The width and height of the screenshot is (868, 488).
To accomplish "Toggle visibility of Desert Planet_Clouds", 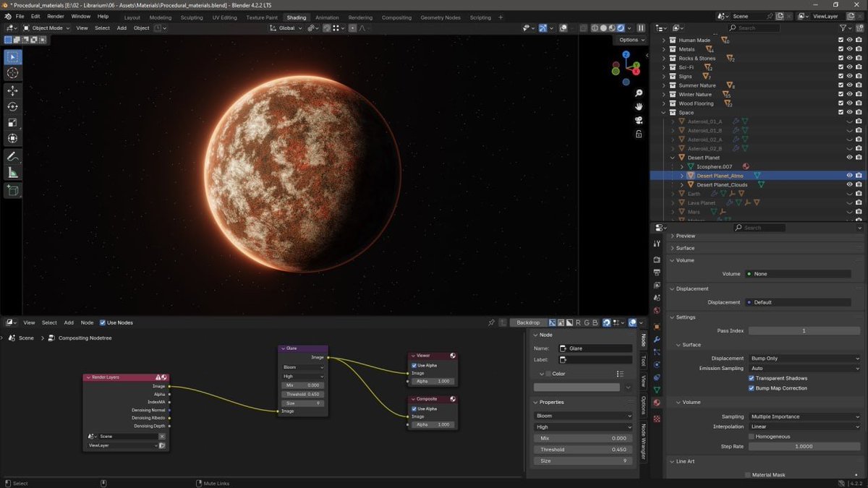I will point(849,184).
